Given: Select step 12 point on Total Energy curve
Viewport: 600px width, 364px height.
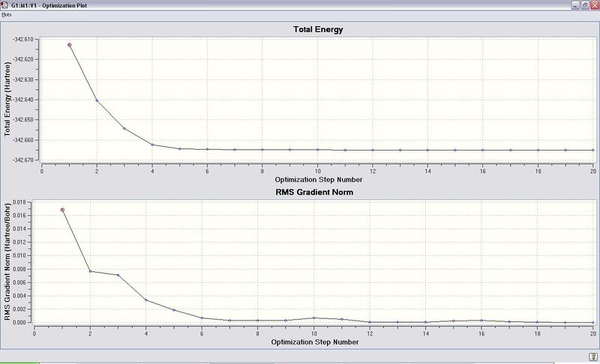Looking at the screenshot, I should tap(373, 150).
